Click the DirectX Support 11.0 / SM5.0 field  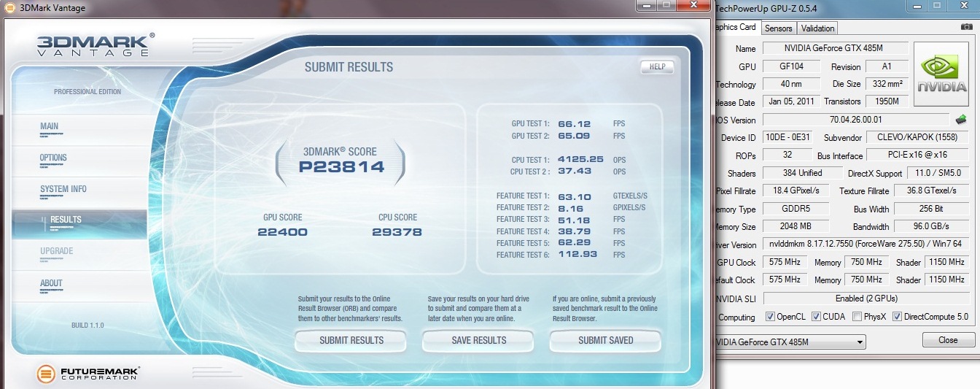[936, 173]
